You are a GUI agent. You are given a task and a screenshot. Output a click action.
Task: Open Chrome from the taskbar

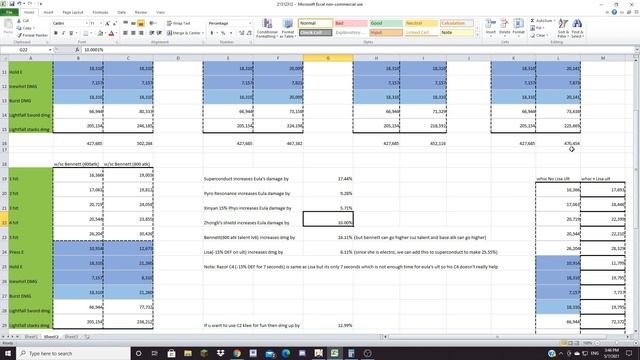[237, 353]
